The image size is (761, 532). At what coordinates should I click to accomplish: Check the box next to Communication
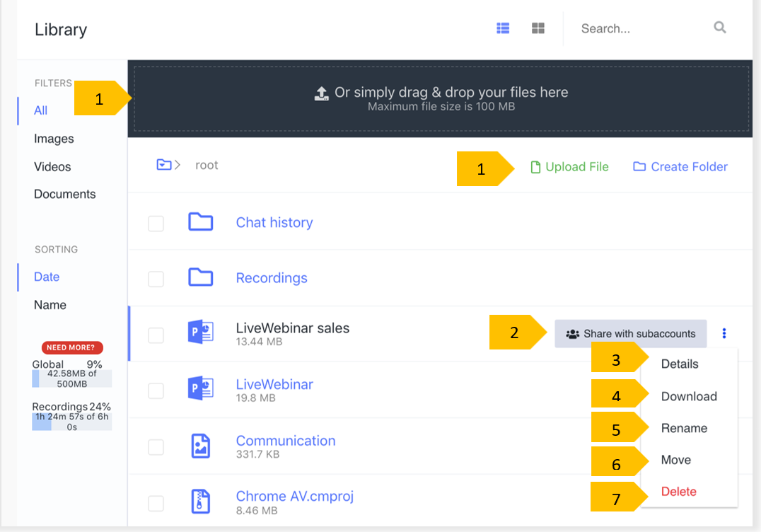156,447
